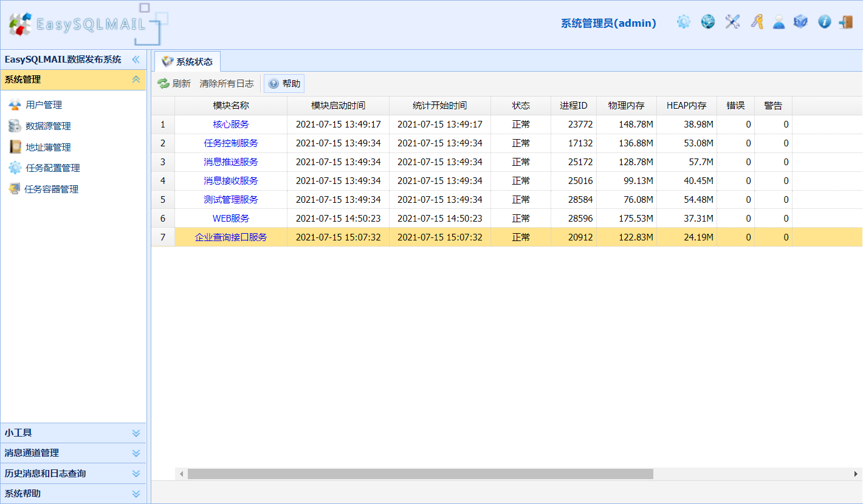The width and height of the screenshot is (863, 504).
Task: Click the blue cube icon in header
Action: (x=801, y=22)
